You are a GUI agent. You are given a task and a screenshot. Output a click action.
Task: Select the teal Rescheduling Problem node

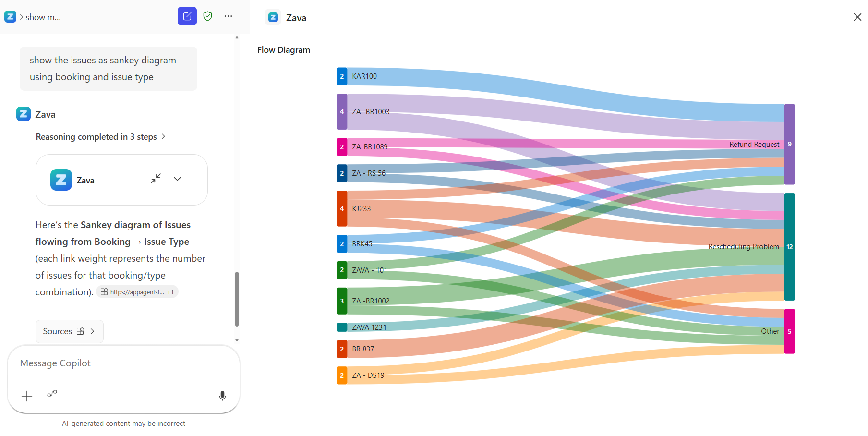tap(790, 247)
